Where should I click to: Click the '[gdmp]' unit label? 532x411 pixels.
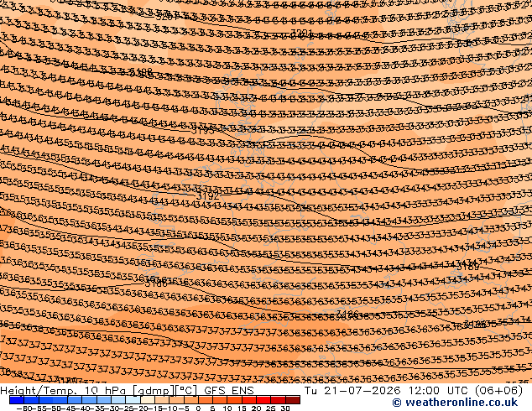(153, 391)
